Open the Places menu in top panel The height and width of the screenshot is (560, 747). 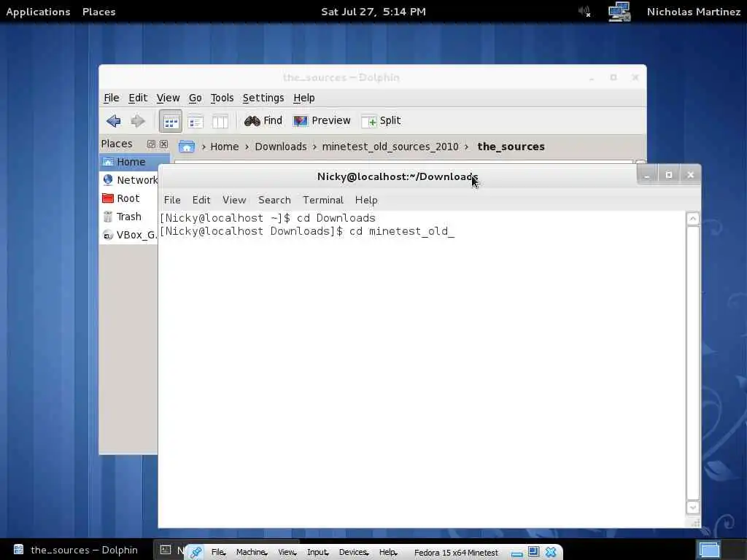click(x=98, y=12)
